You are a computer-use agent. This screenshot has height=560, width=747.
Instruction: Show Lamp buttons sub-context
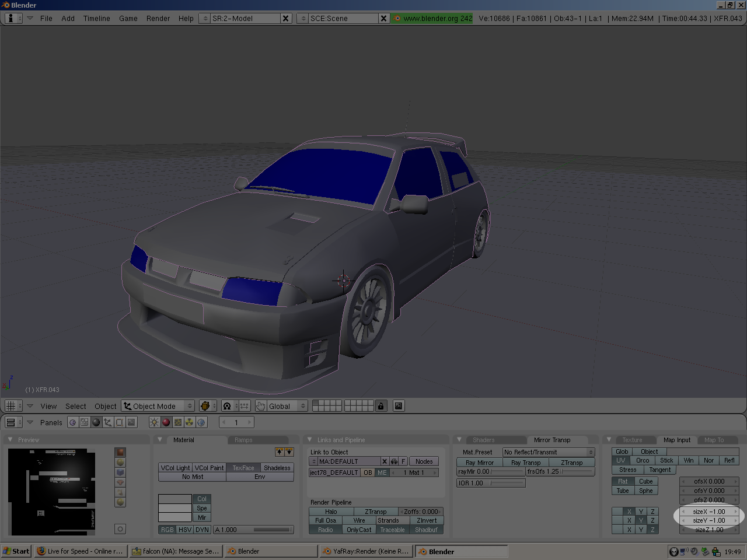(155, 422)
